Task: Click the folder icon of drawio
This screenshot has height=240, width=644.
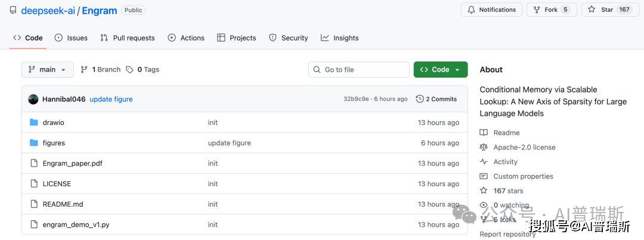Action: (34, 122)
